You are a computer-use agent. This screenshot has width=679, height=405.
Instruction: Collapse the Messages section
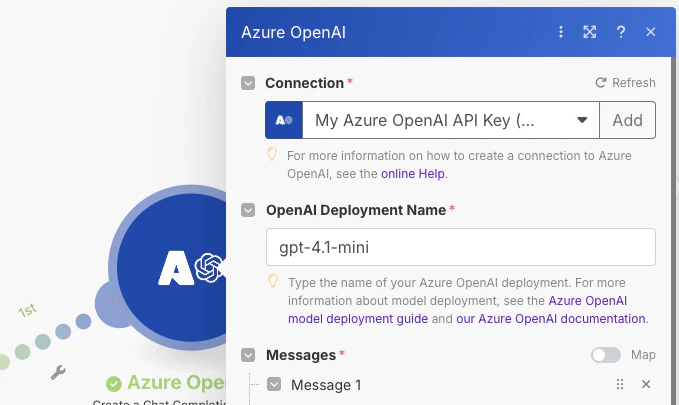click(x=248, y=355)
